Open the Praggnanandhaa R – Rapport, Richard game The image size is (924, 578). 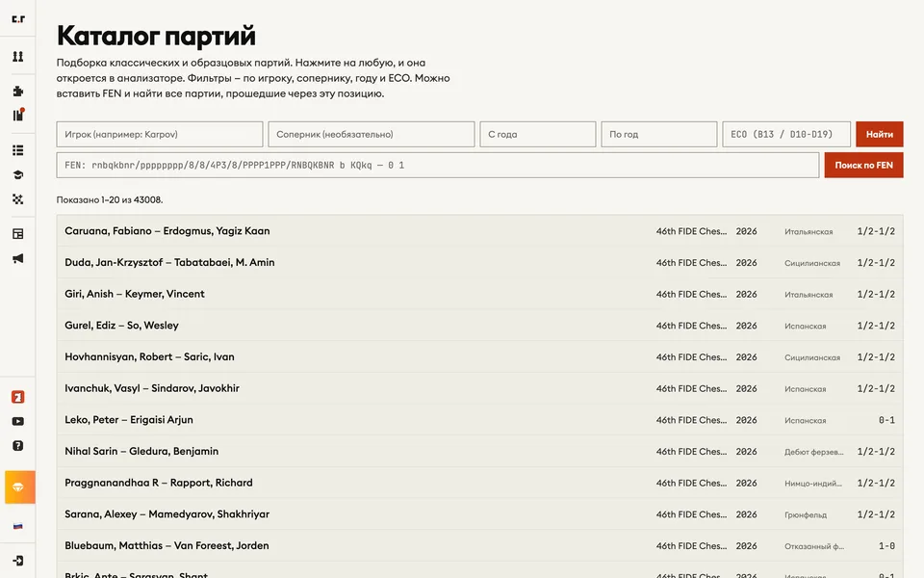tap(479, 483)
